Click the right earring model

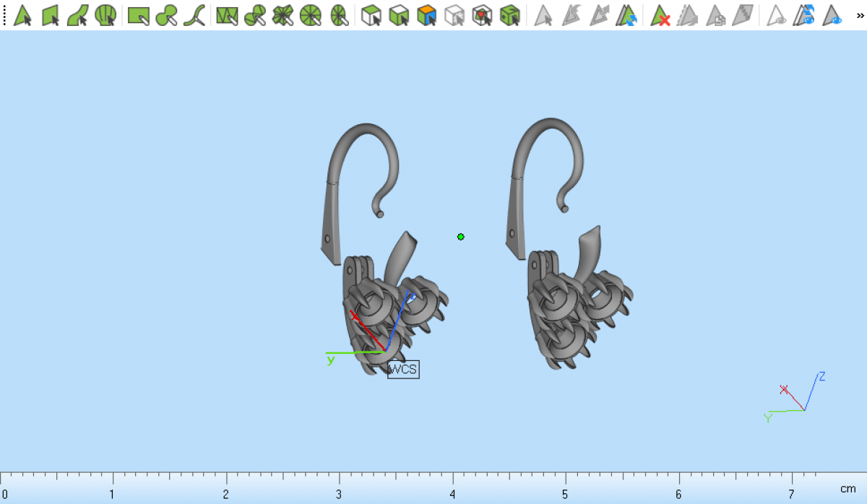(x=571, y=244)
